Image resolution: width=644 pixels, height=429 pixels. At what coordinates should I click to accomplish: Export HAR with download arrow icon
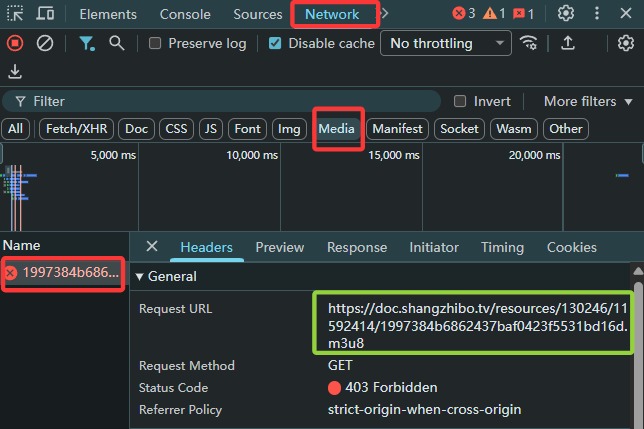15,71
